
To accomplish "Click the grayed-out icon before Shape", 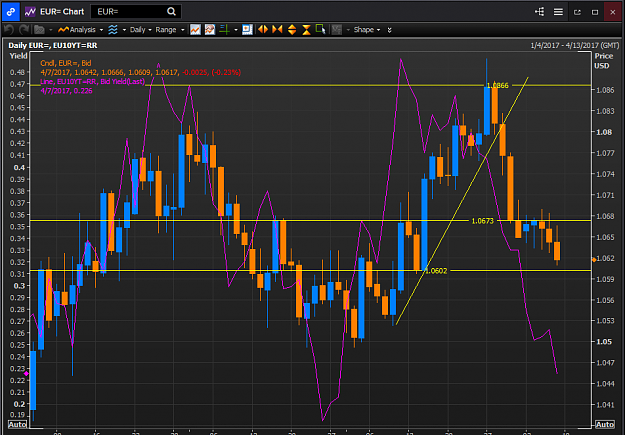I will [x=337, y=30].
